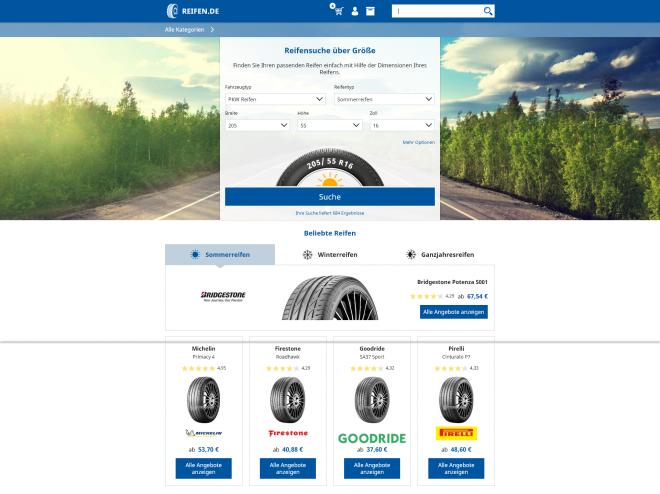Click the Pirelli brand logo
The height and width of the screenshot is (494, 660).
tap(456, 433)
